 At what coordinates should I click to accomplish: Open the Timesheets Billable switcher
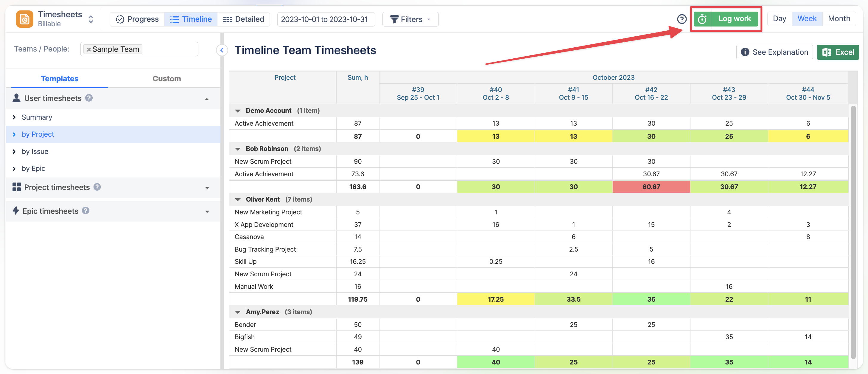[x=90, y=19]
